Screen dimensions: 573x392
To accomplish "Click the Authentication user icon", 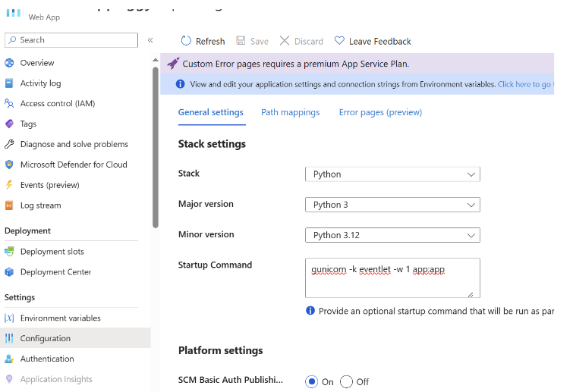I will point(9,359).
